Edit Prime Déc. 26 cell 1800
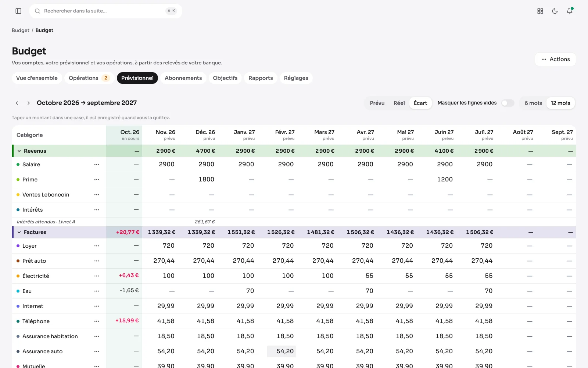The image size is (588, 368). [x=201, y=180]
